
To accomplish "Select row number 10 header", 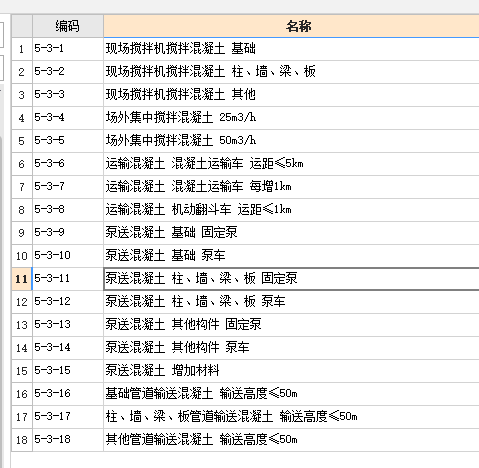I will [22, 256].
